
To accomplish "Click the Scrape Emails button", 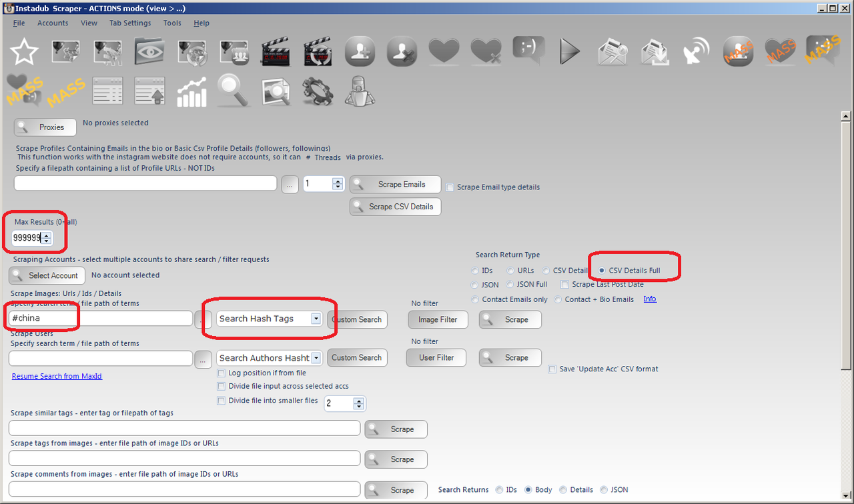I will click(396, 185).
